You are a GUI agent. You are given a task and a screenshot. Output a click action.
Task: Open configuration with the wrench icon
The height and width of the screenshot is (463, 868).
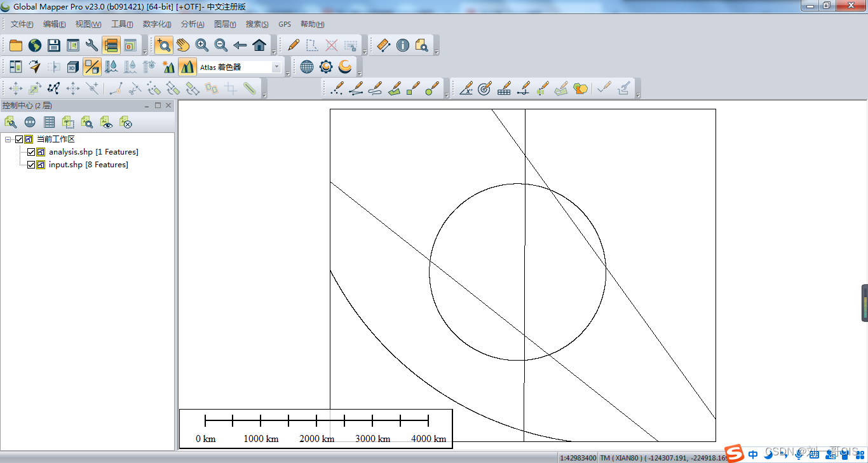click(x=92, y=45)
